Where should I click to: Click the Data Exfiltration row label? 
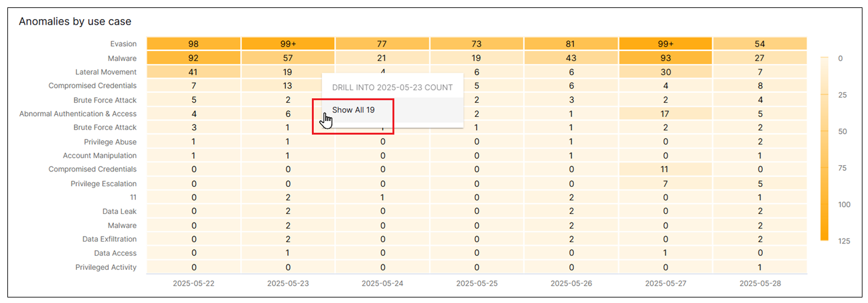pos(109,239)
